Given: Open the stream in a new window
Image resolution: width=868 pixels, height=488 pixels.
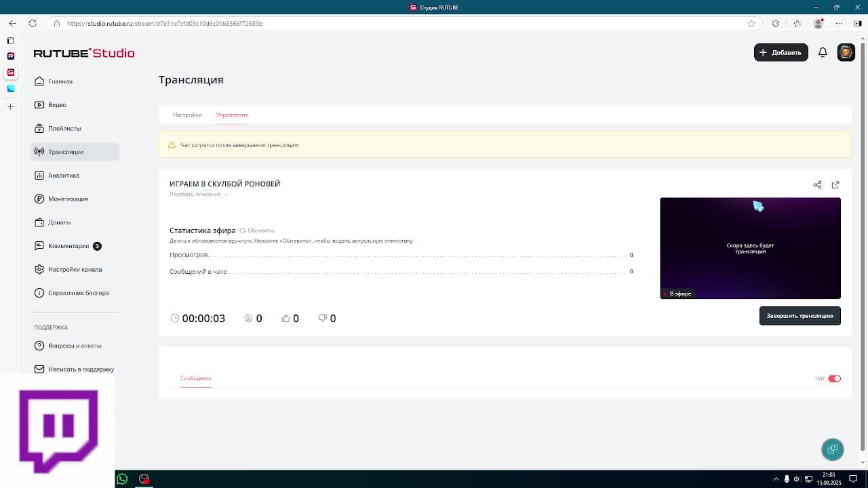Looking at the screenshot, I should (x=835, y=185).
